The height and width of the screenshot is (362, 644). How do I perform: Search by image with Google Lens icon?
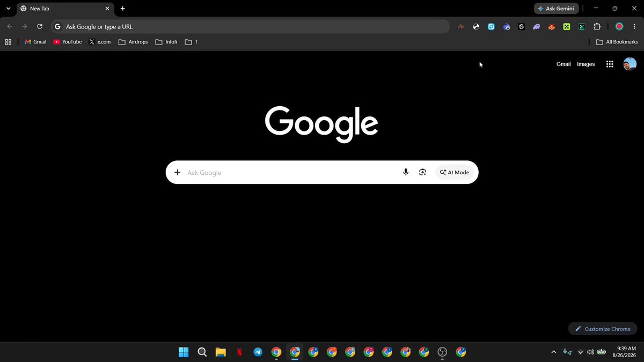[422, 172]
